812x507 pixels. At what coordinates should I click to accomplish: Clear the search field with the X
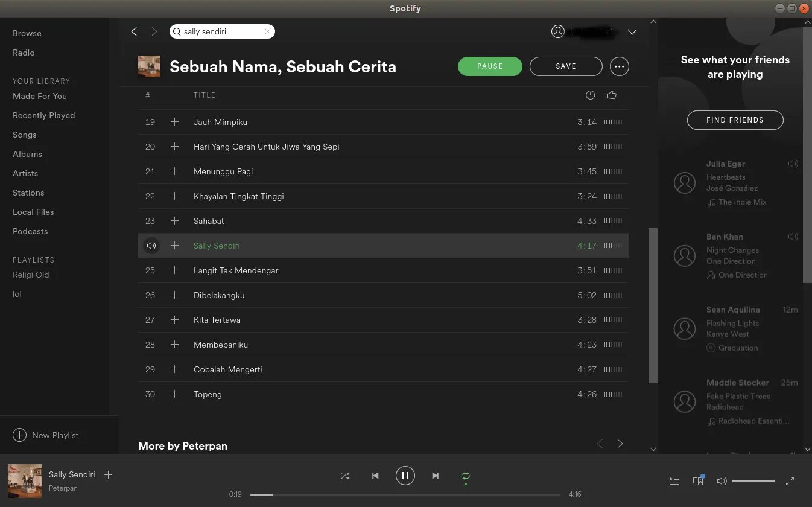[268, 31]
